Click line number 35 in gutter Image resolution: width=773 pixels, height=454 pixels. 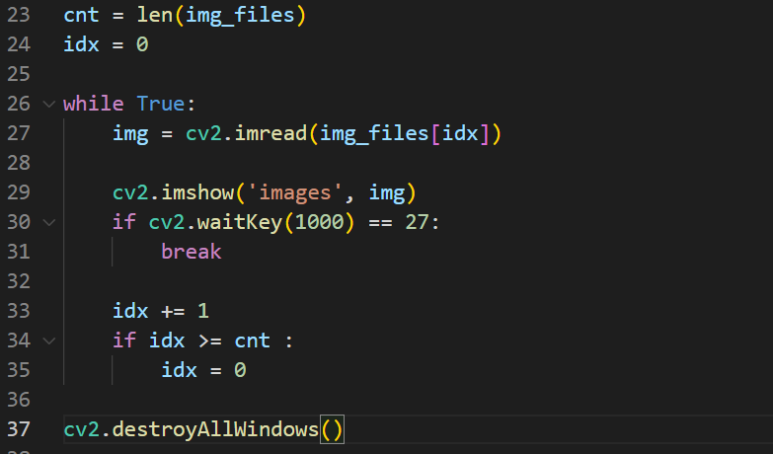(x=19, y=370)
